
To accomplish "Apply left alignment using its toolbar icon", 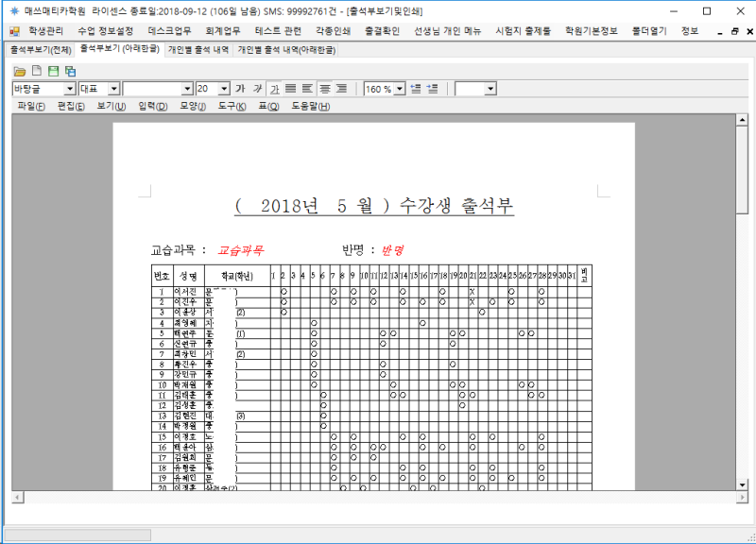I will [x=305, y=88].
